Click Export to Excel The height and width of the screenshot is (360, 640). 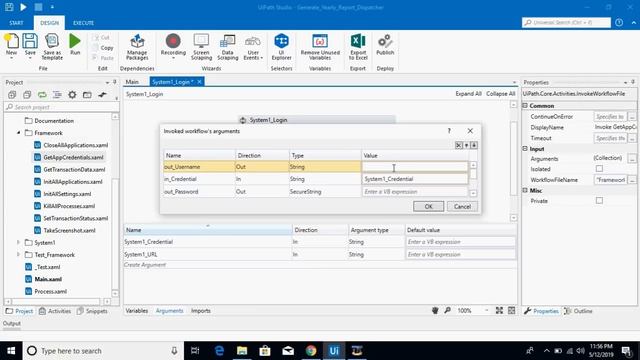[358, 47]
